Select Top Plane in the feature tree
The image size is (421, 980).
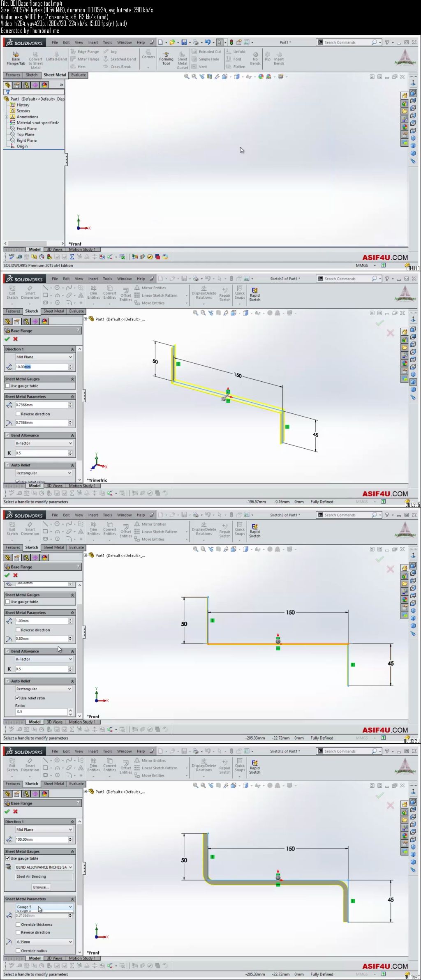[25, 134]
